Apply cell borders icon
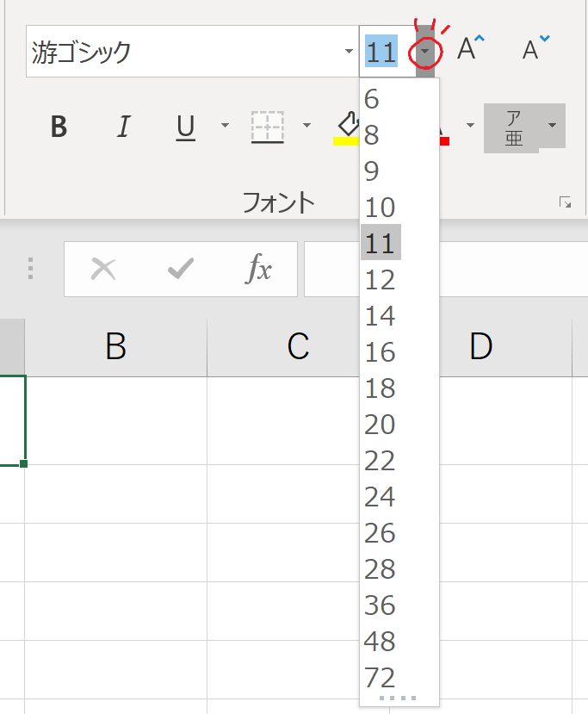The height and width of the screenshot is (714, 588). [268, 127]
